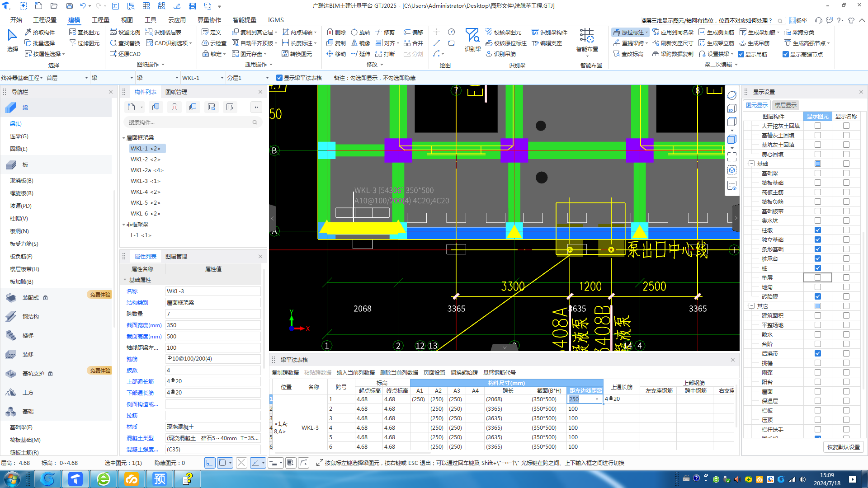This screenshot has width=868, height=488.
Task: Click the cross-line tool in status bar
Action: coord(241,463)
